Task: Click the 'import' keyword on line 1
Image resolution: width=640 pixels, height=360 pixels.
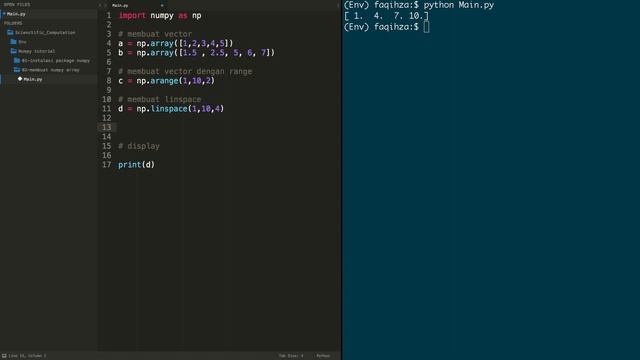Action: coord(132,16)
